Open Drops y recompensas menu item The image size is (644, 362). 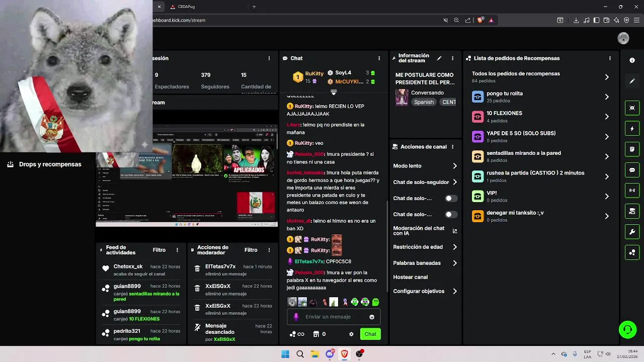click(x=44, y=164)
